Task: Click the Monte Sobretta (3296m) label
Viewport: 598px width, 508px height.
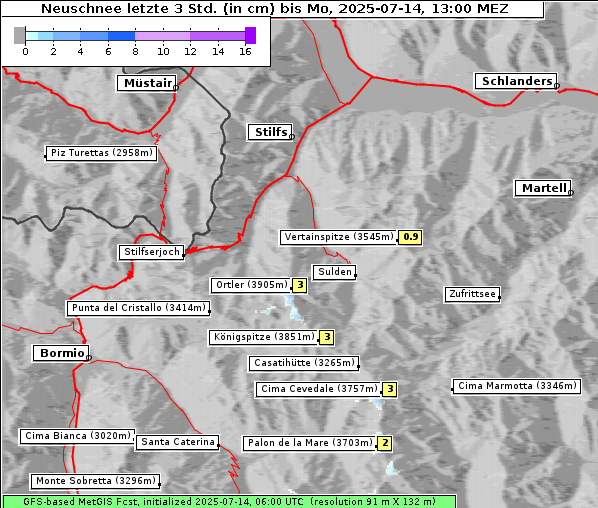Action: 95,481
